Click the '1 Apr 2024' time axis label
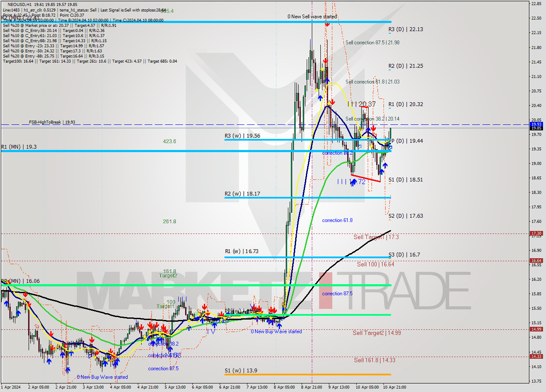 (x=12, y=387)
